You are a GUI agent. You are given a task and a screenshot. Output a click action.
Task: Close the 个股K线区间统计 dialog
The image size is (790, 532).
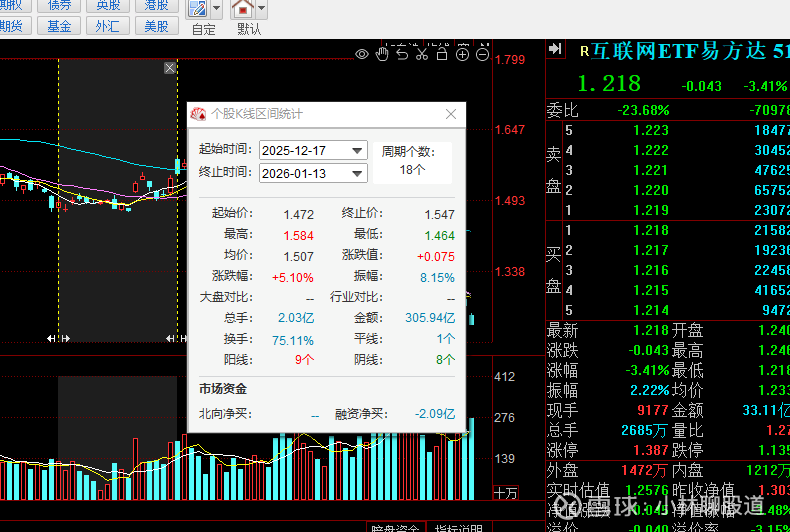coord(451,114)
